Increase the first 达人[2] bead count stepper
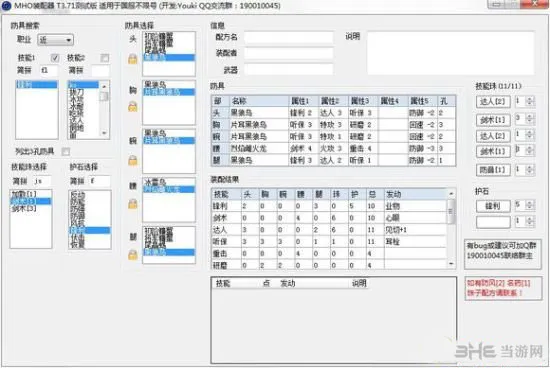Image resolution: width=550 pixels, height=368 pixels. (x=530, y=99)
